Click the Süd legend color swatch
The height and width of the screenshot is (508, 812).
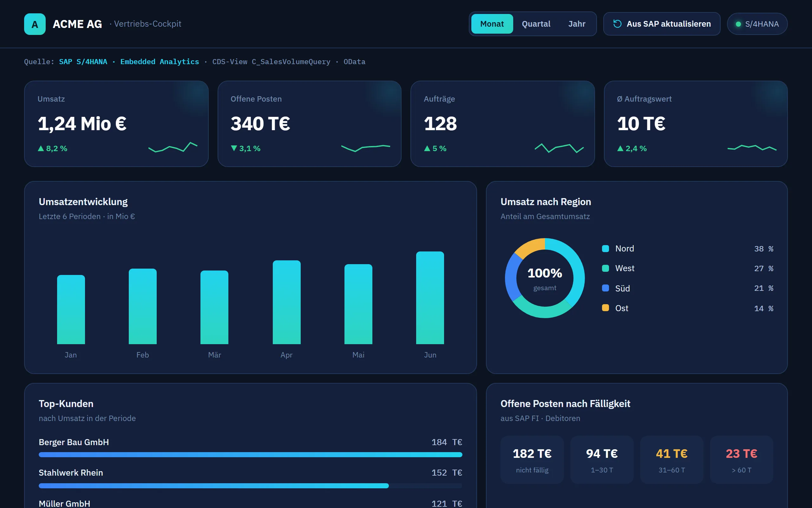click(x=606, y=288)
